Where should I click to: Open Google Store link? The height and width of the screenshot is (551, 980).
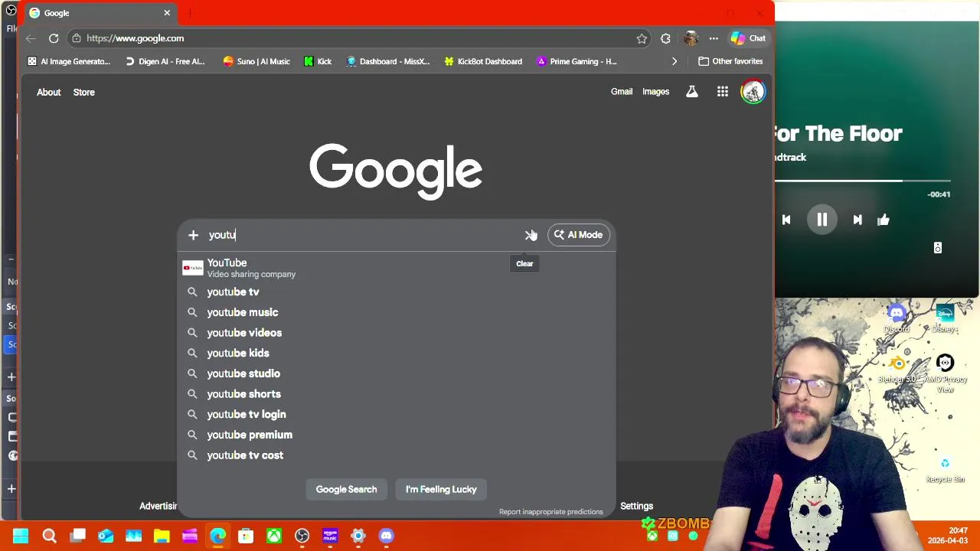pyautogui.click(x=84, y=93)
